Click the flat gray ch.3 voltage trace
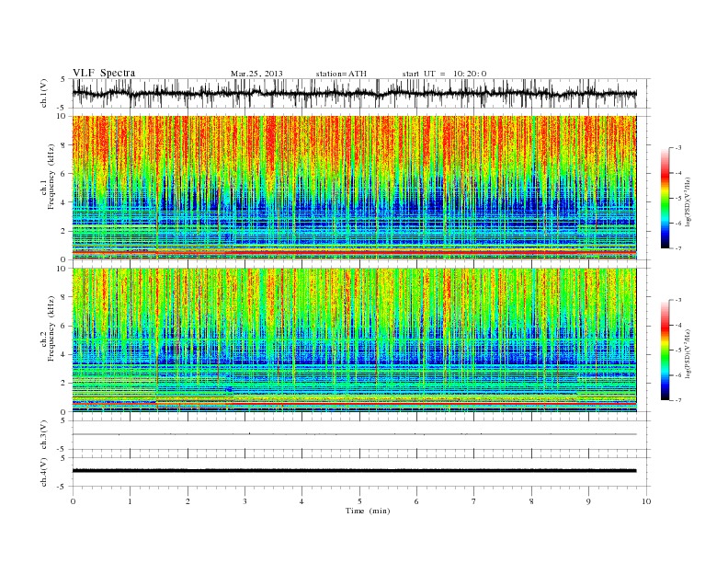This screenshot has width=728, height=563. pyautogui.click(x=354, y=434)
